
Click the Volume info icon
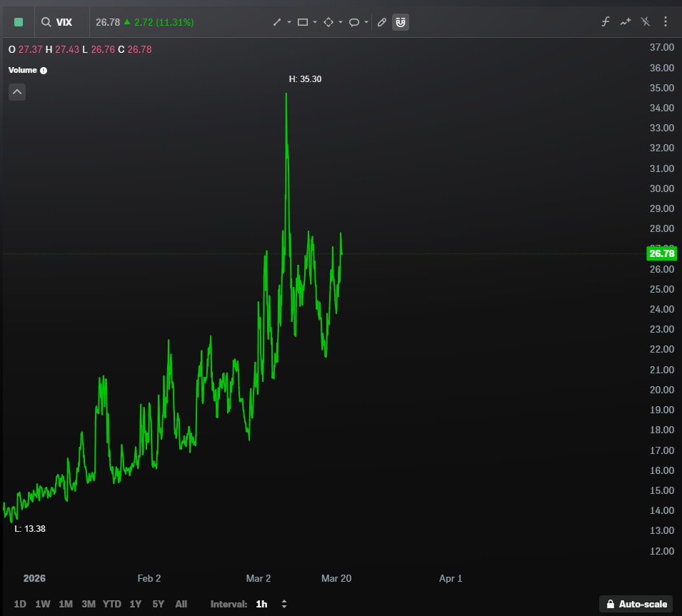pos(44,71)
